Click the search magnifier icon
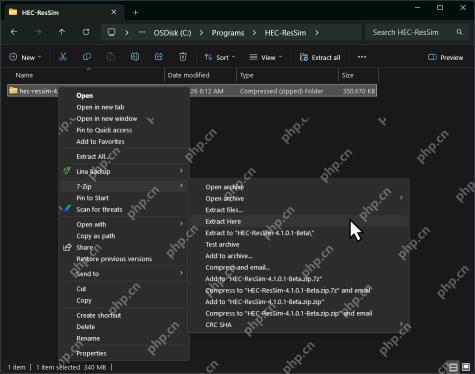 459,32
